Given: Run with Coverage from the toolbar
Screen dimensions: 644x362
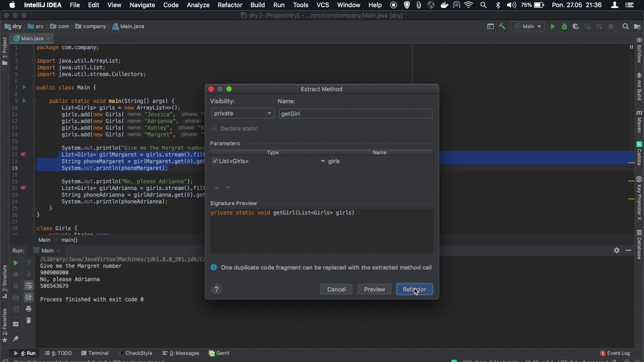Looking at the screenshot, I should click(576, 27).
